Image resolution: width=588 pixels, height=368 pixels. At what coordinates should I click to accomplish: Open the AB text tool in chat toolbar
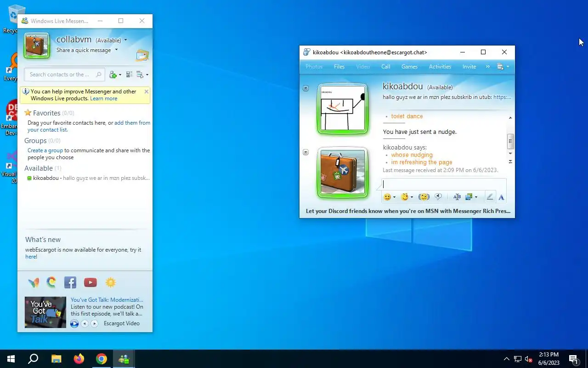coord(457,197)
